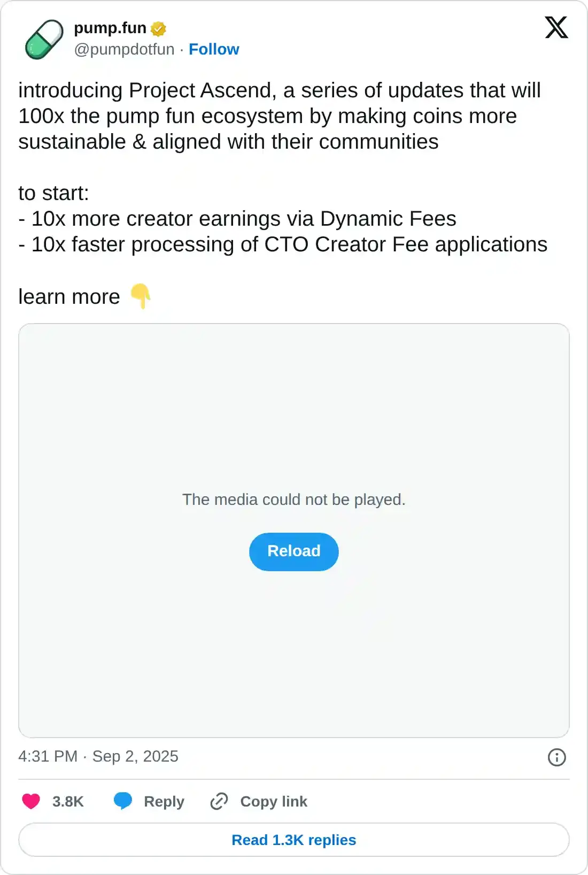Click the Project Ascend post text
588x875 pixels.
tap(279, 116)
